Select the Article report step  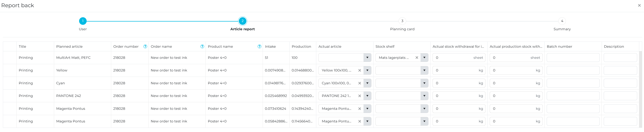pos(242,21)
